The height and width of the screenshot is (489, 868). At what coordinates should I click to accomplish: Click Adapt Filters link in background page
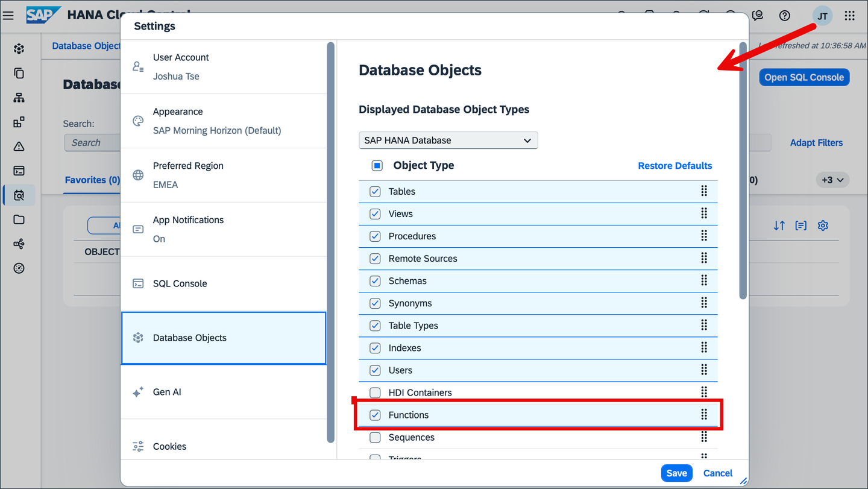pos(816,143)
